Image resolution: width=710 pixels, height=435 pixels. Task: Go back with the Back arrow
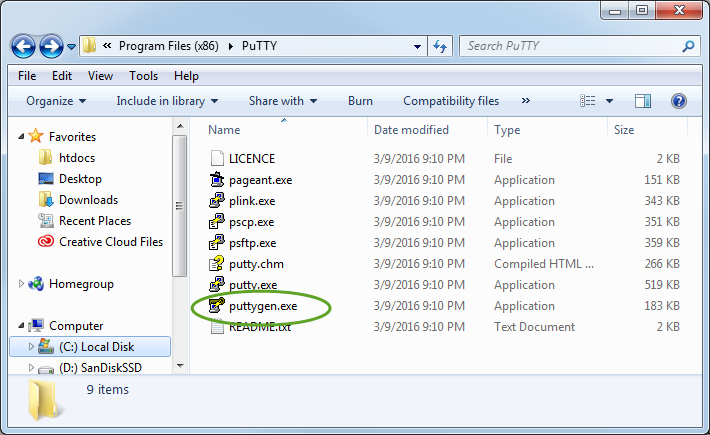coord(23,46)
